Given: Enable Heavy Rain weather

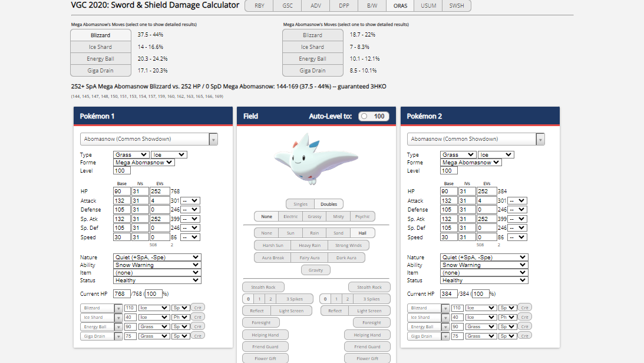Looking at the screenshot, I should [310, 245].
